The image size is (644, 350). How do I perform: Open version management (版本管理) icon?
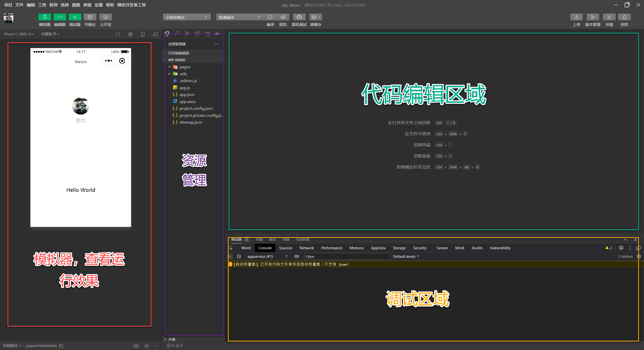[x=593, y=17]
